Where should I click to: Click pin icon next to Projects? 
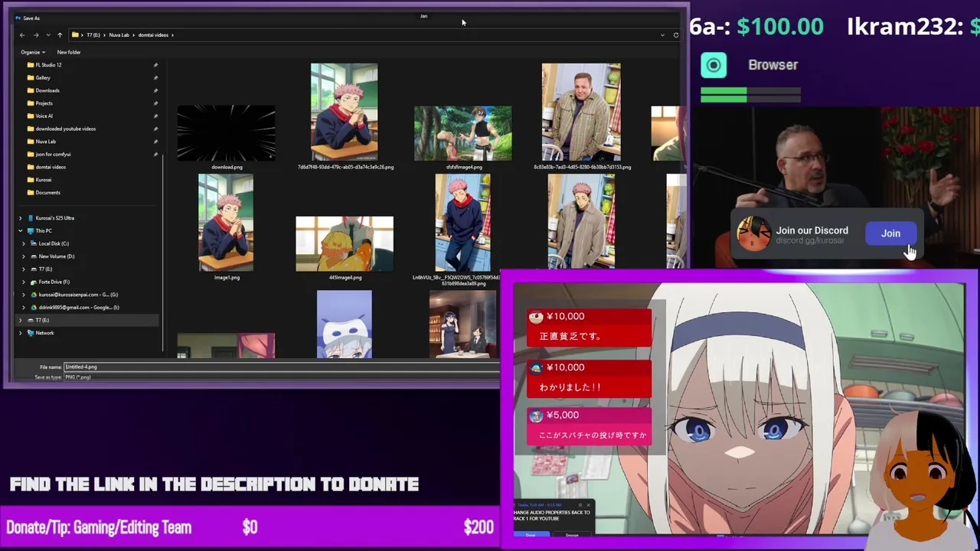click(155, 103)
